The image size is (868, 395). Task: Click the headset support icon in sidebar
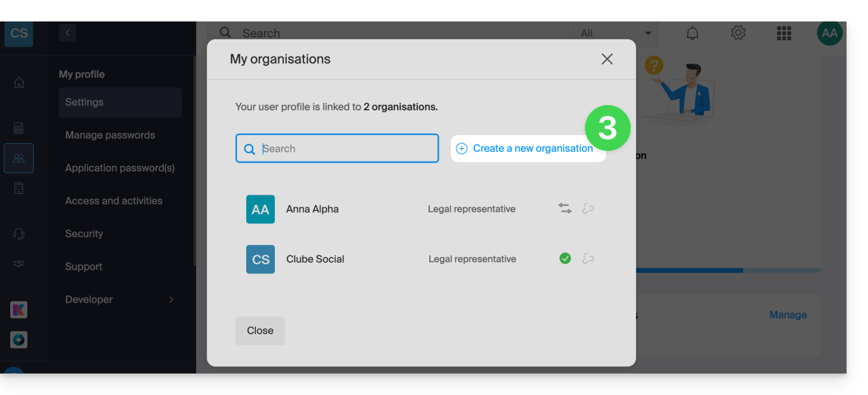point(19,234)
